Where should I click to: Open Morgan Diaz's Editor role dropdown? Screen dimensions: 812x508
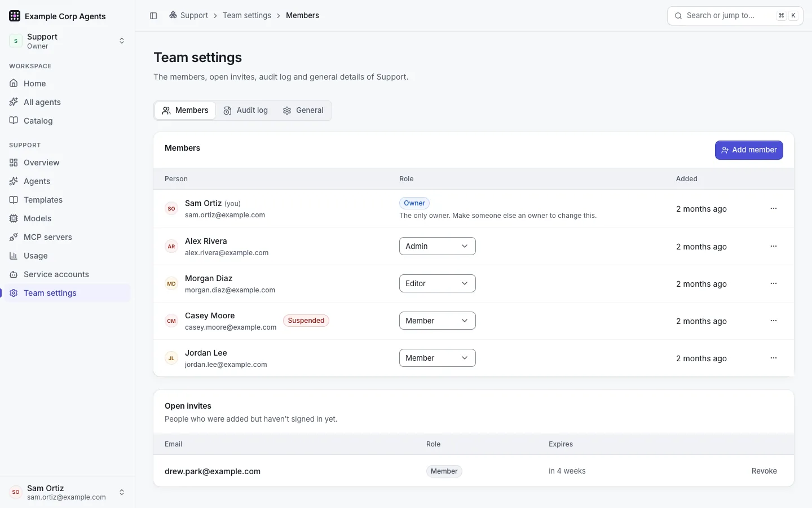tap(438, 283)
